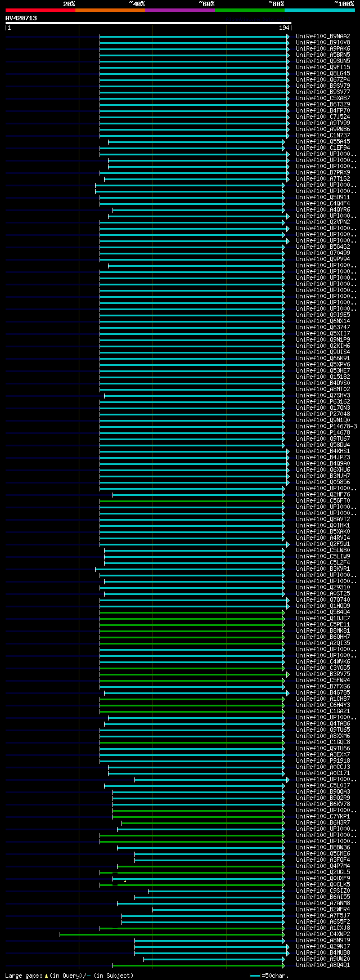Click the Large gaps legend text
The width and height of the screenshot is (360, 980).
pos(69,975)
